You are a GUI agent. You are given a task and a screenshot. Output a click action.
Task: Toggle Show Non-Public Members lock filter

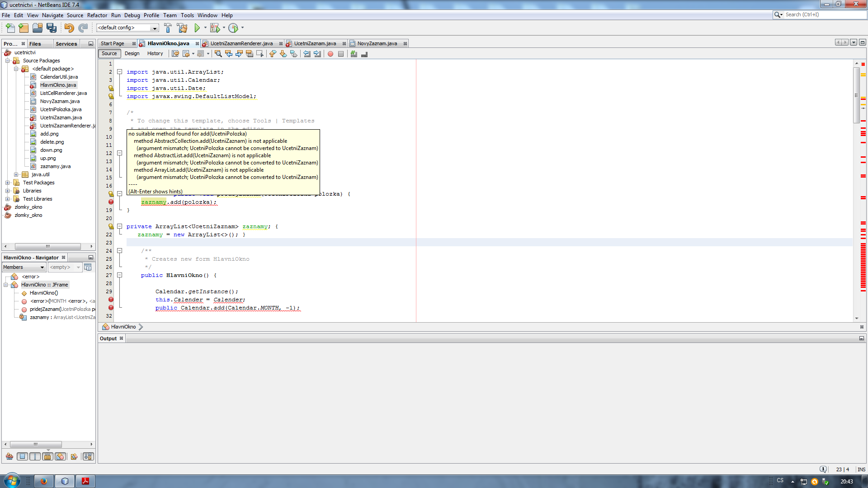coord(47,456)
